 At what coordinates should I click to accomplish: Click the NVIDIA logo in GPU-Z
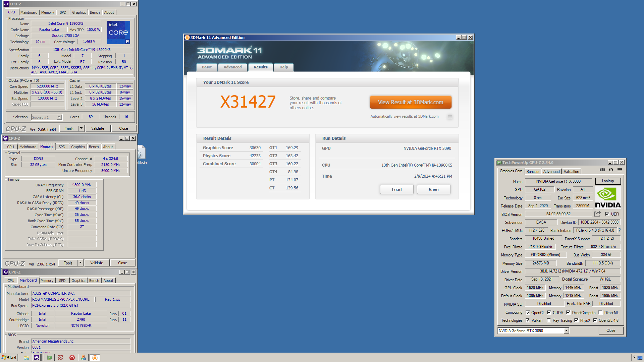[608, 198]
